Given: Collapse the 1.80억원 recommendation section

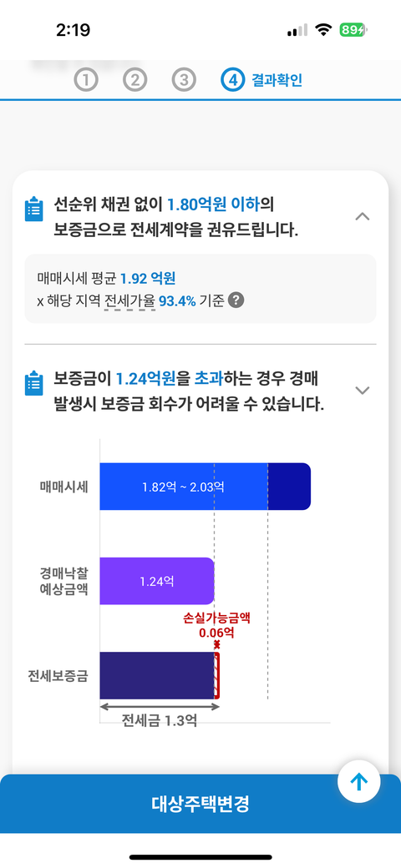Looking at the screenshot, I should pos(363,216).
